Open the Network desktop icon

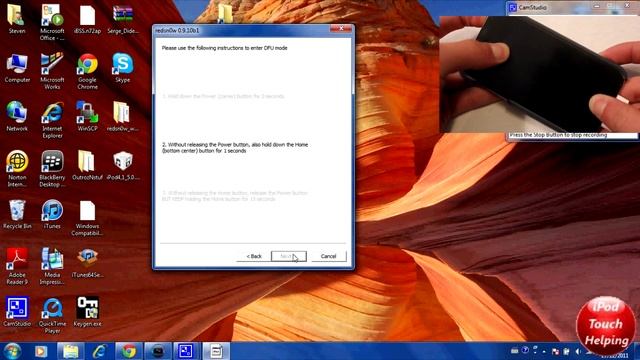(17, 116)
